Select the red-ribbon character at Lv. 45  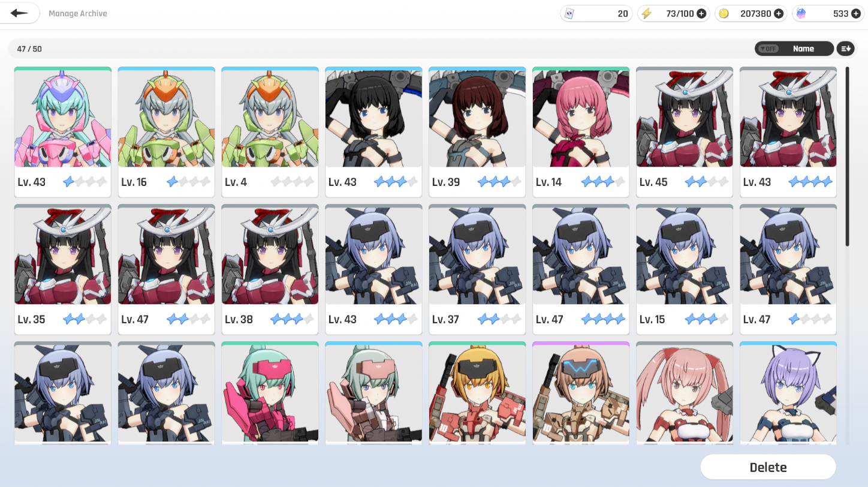point(685,132)
